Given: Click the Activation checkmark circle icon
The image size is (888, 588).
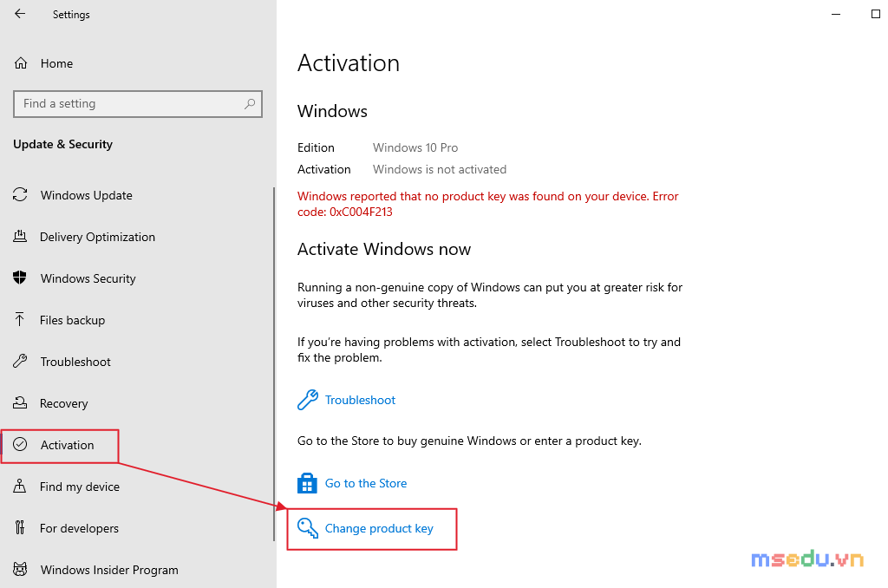Looking at the screenshot, I should click(20, 444).
